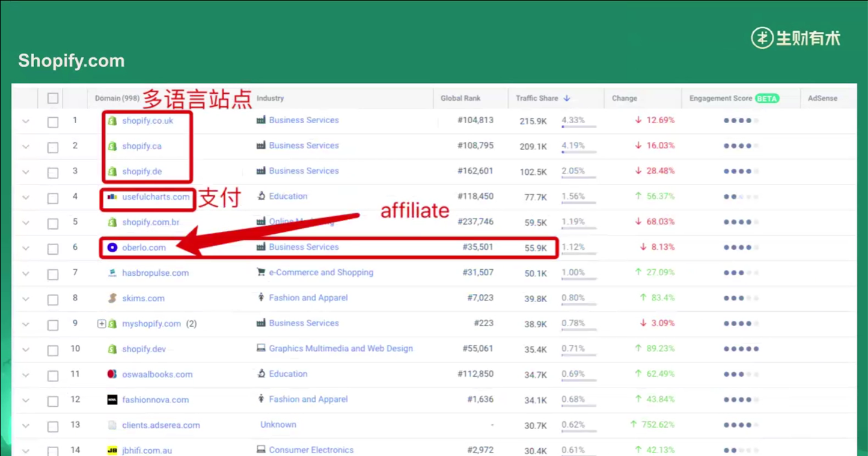Viewport: 868px width, 456px height.
Task: Click the monitor icon in shopify.dev row
Action: [x=261, y=348]
